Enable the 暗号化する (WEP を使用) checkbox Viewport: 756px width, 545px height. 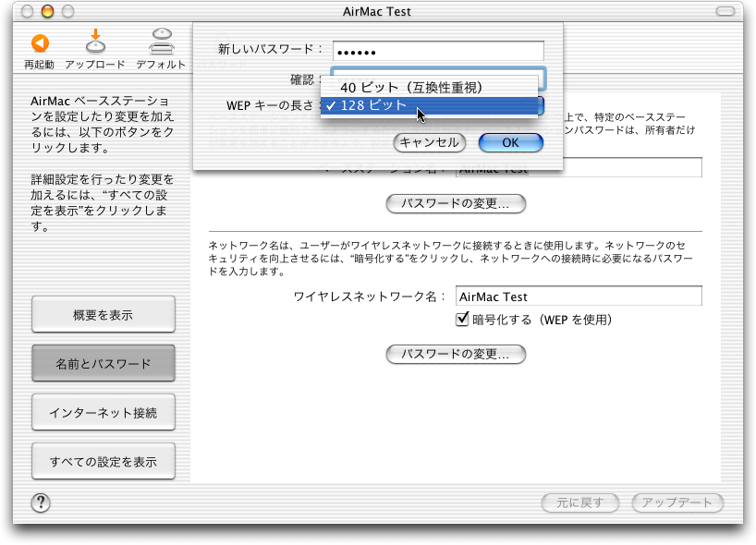coord(464,320)
